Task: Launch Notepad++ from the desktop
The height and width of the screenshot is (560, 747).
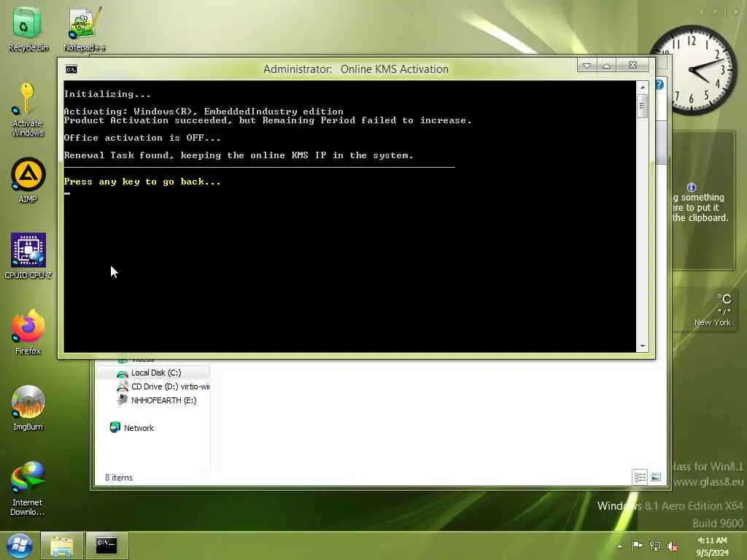Action: pyautogui.click(x=84, y=28)
